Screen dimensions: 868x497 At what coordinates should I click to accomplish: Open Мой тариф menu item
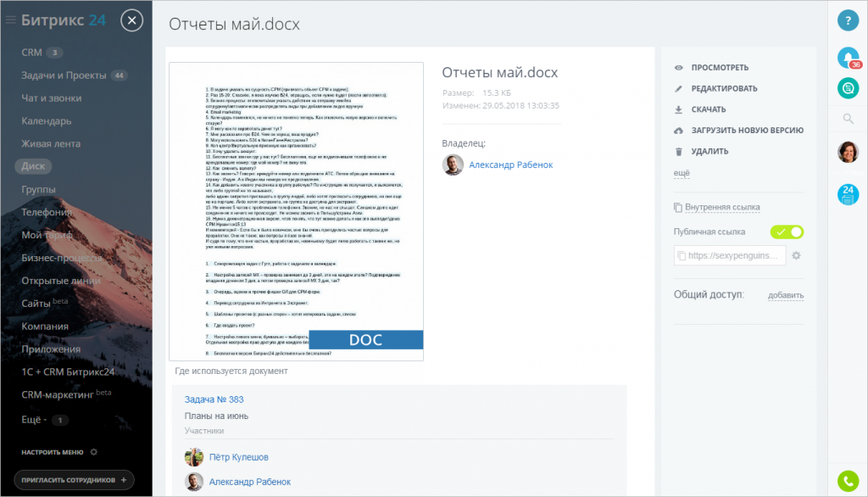(x=47, y=235)
